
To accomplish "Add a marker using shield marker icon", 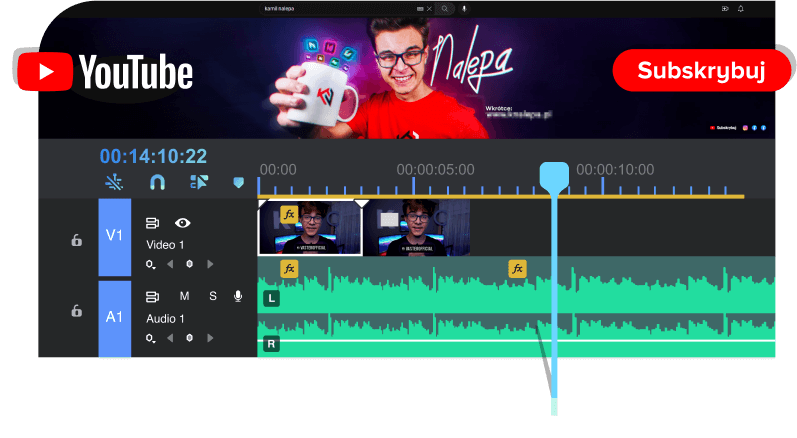I will [238, 182].
